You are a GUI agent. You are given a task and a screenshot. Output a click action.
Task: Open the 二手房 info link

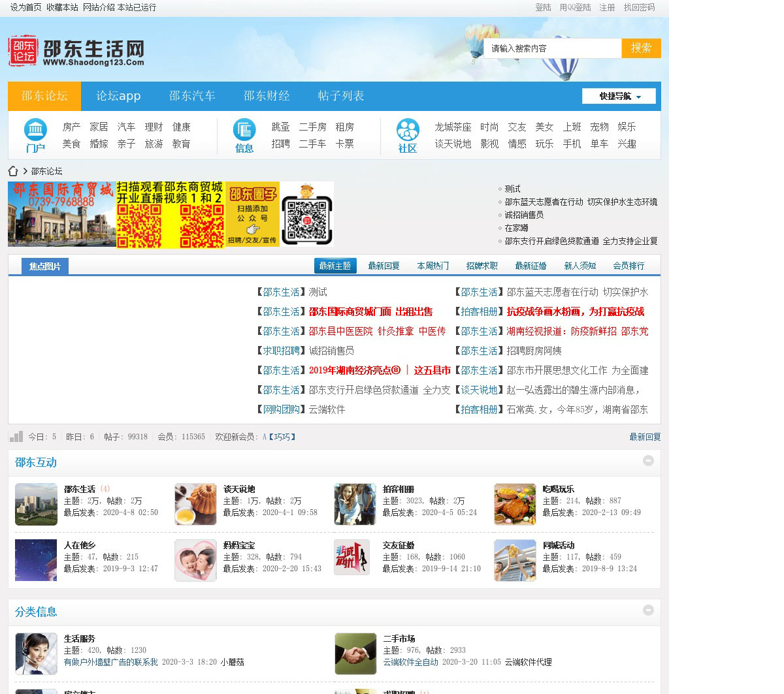coord(312,127)
